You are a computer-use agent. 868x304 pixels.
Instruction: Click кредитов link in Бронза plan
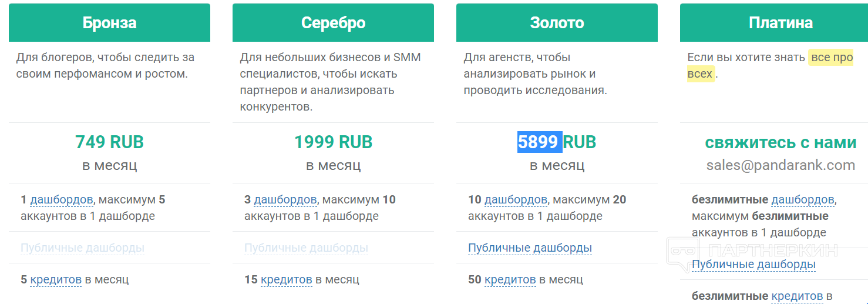[56, 280]
